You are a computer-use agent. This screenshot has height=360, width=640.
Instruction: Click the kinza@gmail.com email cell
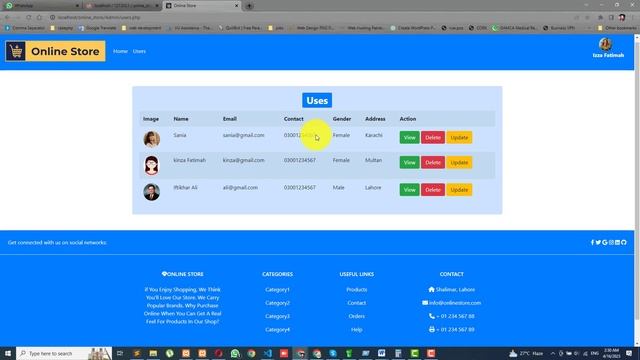coord(243,160)
